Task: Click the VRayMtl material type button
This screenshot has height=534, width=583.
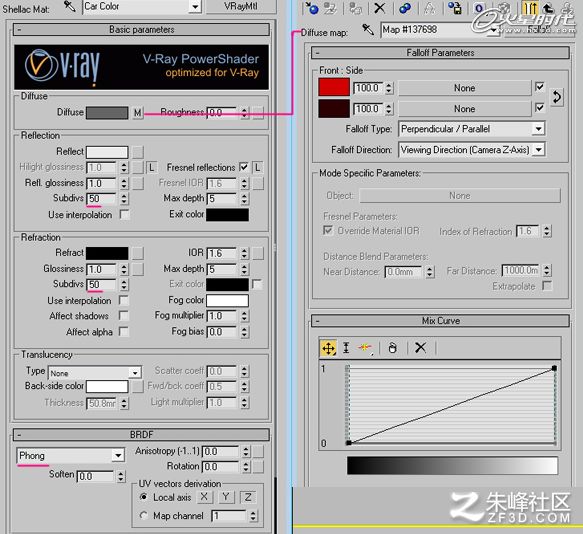Action: pos(241,6)
